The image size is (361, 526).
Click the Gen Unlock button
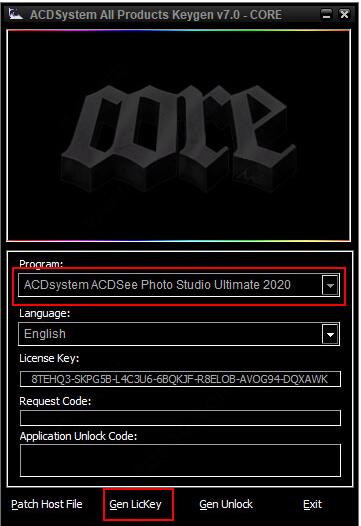(226, 504)
